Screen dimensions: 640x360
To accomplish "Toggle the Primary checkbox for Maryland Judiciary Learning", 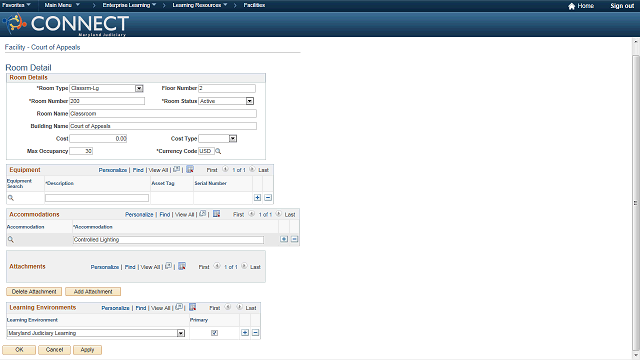I will [214, 333].
